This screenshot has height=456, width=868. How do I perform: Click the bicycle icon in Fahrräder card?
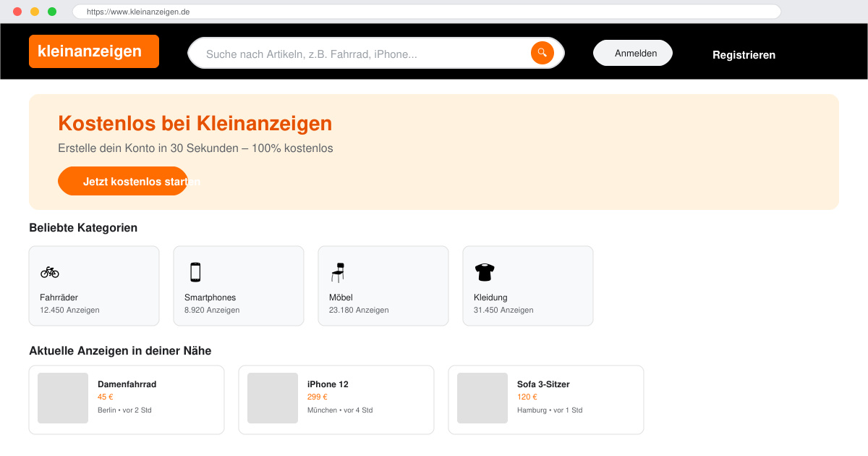tap(50, 272)
